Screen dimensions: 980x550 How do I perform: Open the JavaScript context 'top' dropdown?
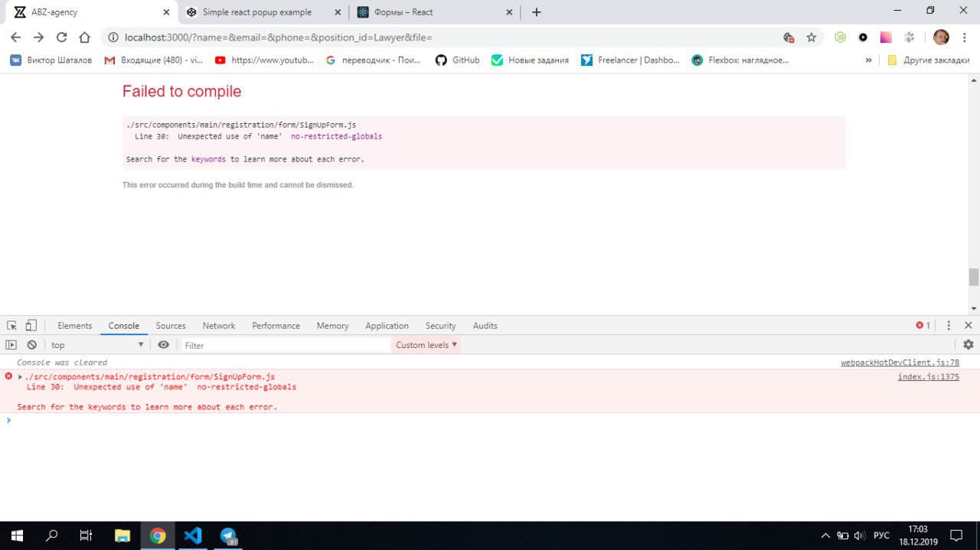(97, 345)
